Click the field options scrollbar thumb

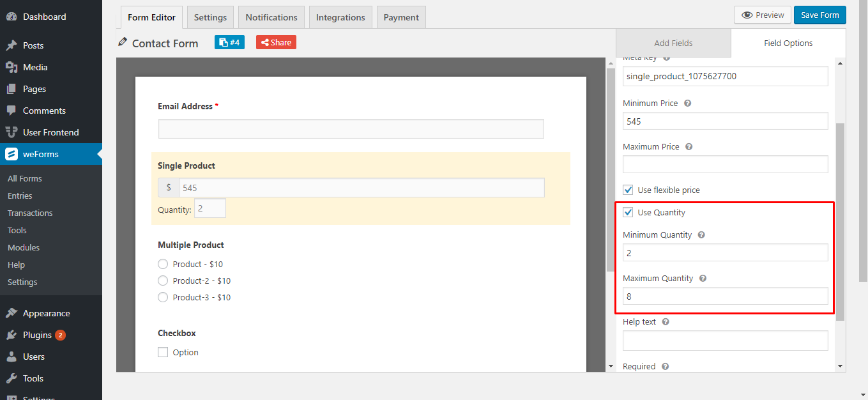840,222
